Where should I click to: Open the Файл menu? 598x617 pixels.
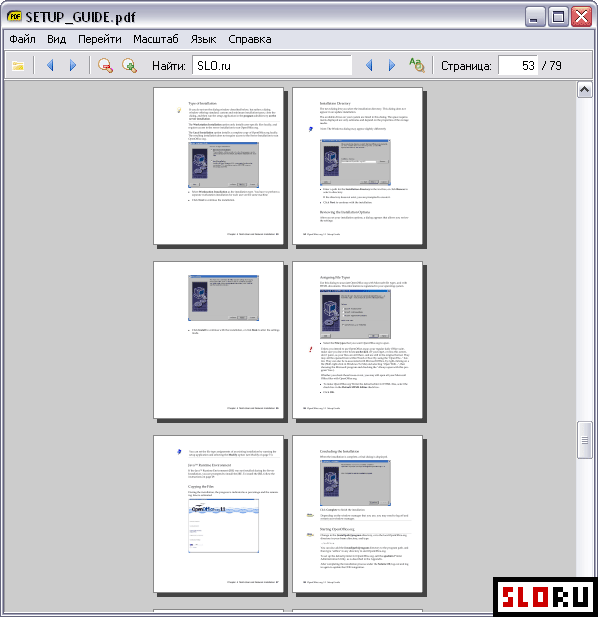click(22, 39)
